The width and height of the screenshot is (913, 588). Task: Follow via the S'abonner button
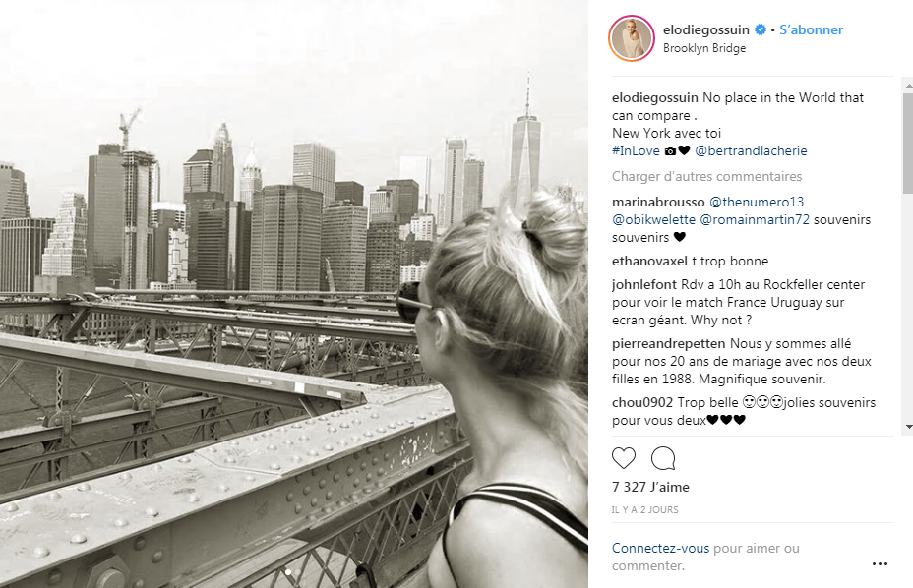pos(811,29)
